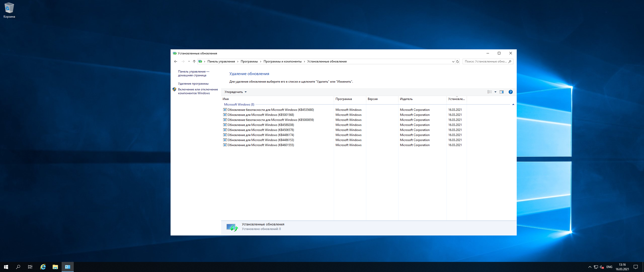Image resolution: width=644 pixels, height=272 pixels.
Task: Open the Recycle Bin (Корзина) desktop icon
Action: [x=9, y=10]
